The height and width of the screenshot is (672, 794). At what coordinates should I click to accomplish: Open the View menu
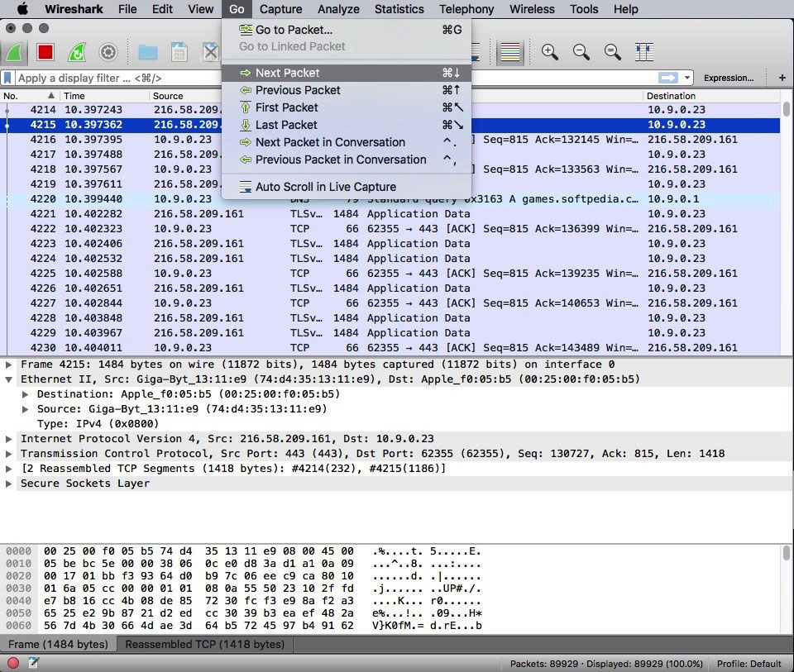[200, 9]
